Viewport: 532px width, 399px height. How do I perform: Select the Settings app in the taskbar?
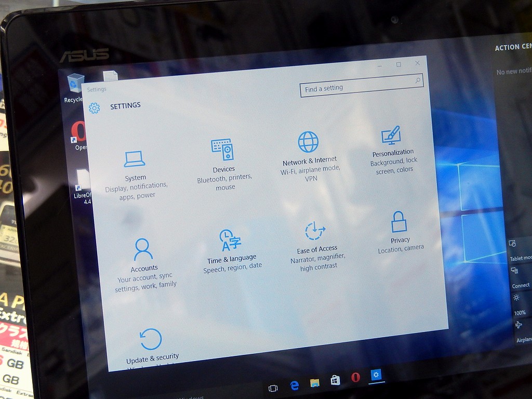click(x=376, y=375)
